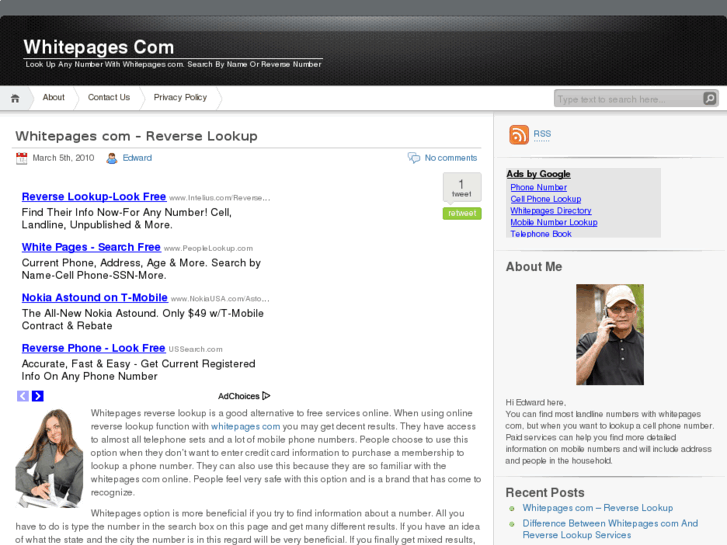Focus the site search text field
Viewport: 727px width, 545px height.
tap(628, 99)
